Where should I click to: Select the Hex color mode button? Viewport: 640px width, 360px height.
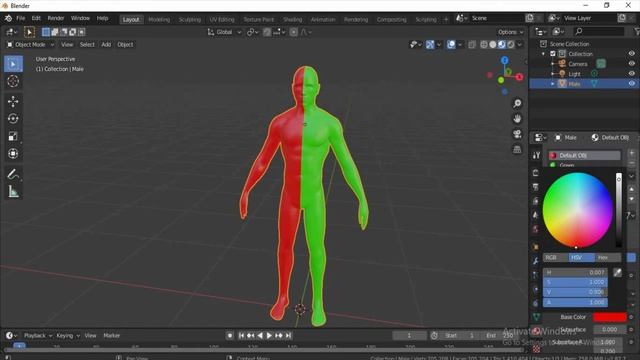[x=608, y=258]
